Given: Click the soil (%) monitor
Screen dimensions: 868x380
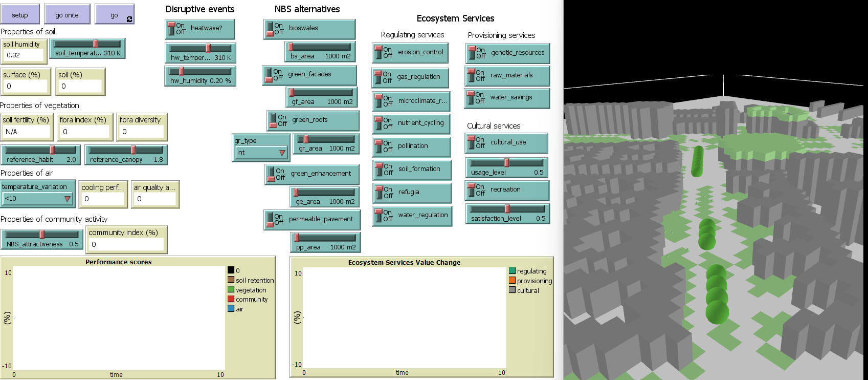Looking at the screenshot, I should click(x=80, y=81).
